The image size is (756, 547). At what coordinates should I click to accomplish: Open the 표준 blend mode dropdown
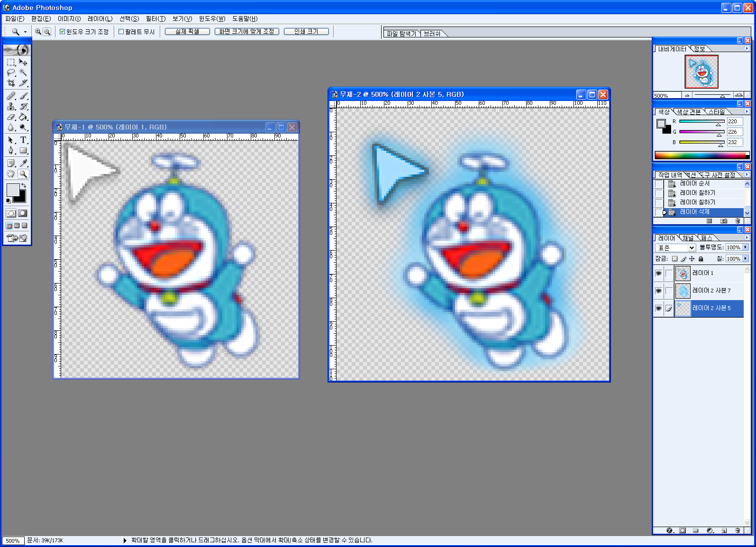[x=675, y=248]
